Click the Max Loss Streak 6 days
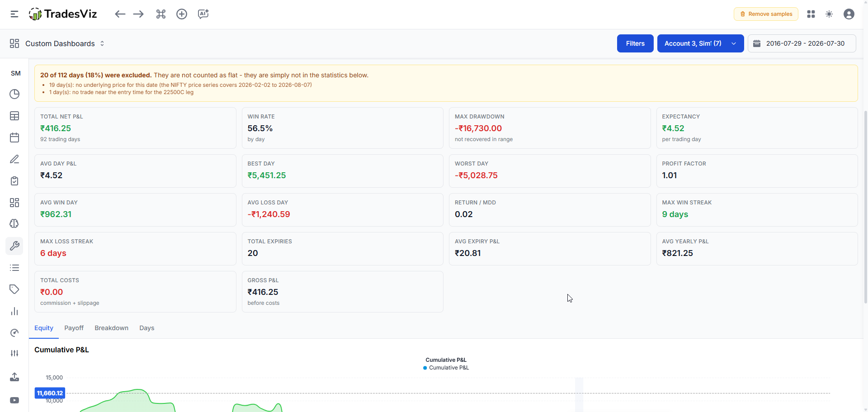Image resolution: width=868 pixels, height=412 pixels. pyautogui.click(x=53, y=253)
